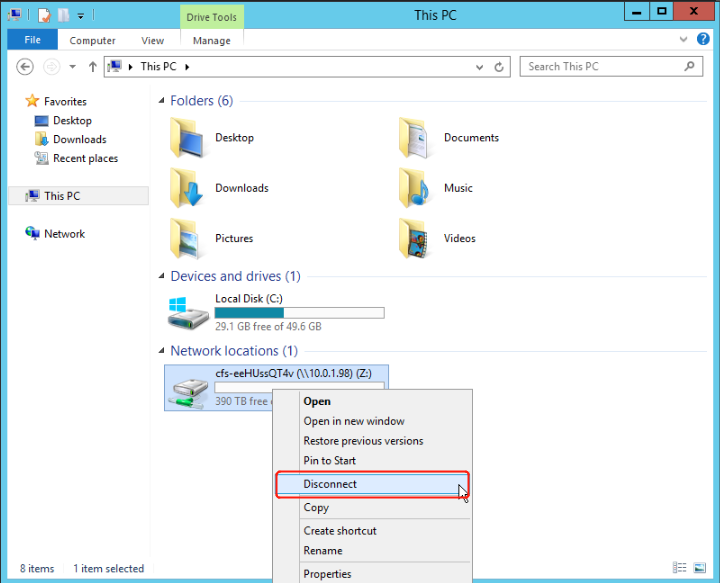Open the address bar history dropdown
Screen dimensions: 720x583
pos(479,67)
